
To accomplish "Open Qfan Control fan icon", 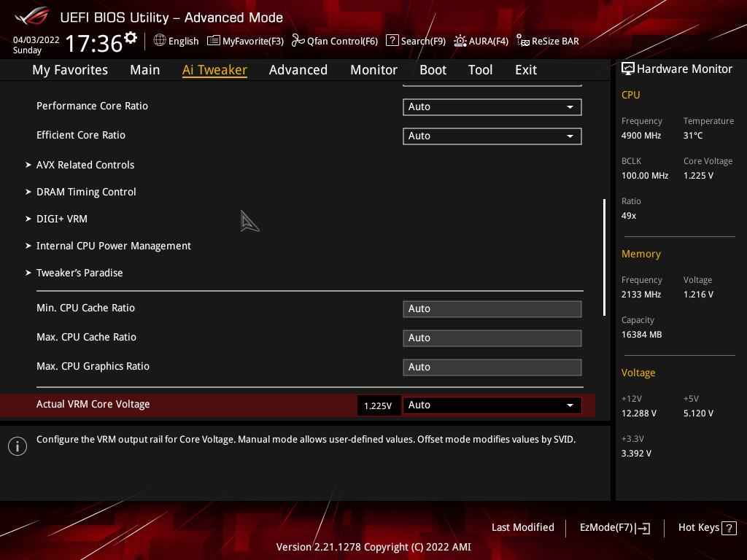I will 298,41.
